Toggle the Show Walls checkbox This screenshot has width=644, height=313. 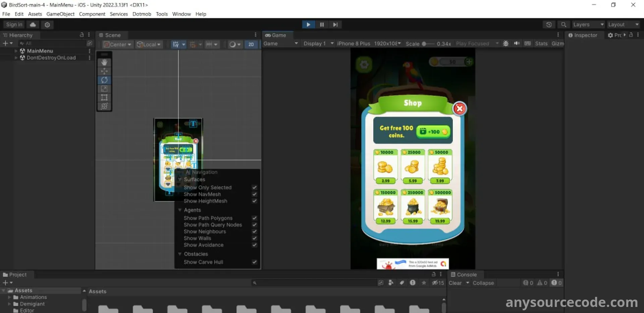[254, 238]
